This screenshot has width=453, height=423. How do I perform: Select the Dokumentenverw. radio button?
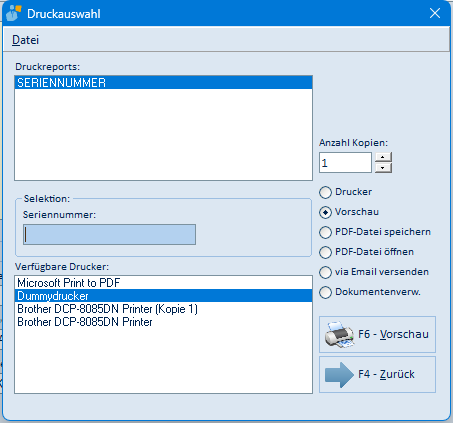point(325,292)
